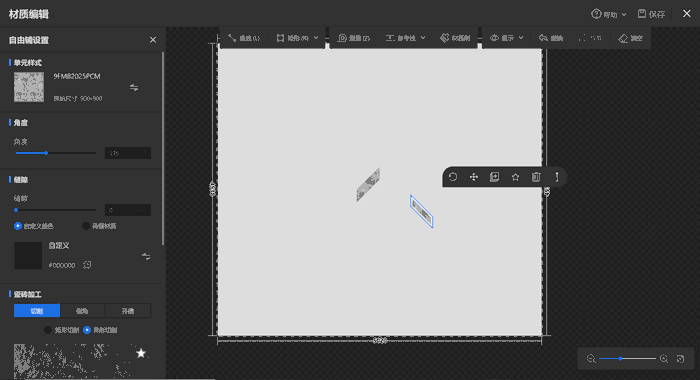Swap the unit style tile material
Image resolution: width=700 pixels, height=380 pixels.
coord(134,88)
